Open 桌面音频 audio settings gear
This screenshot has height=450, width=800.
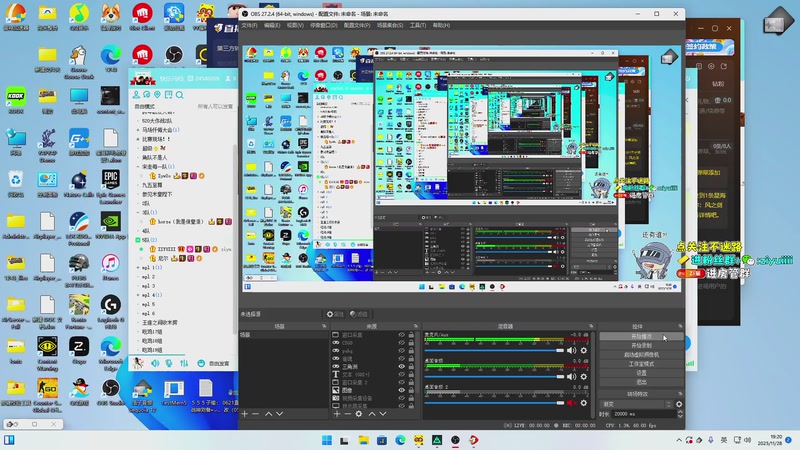coord(584,377)
